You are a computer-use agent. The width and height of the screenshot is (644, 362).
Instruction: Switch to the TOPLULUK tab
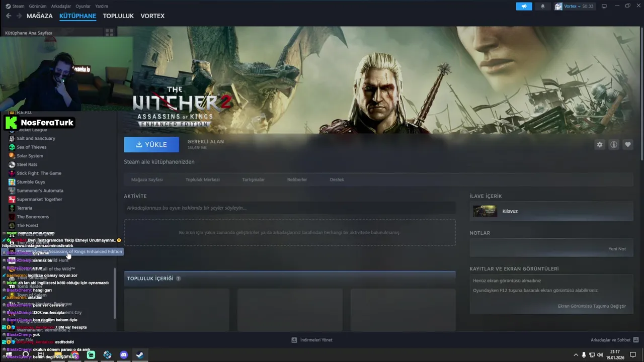pos(118,16)
